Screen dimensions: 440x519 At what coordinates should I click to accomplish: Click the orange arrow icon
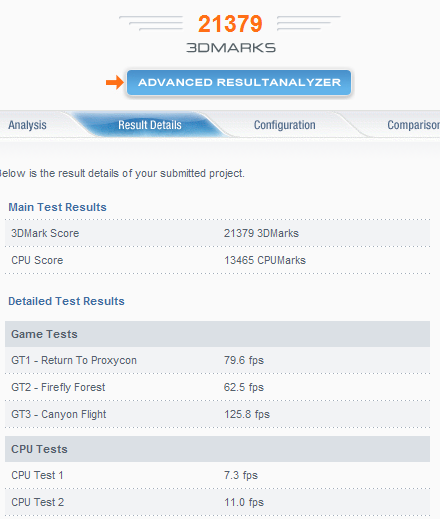115,82
